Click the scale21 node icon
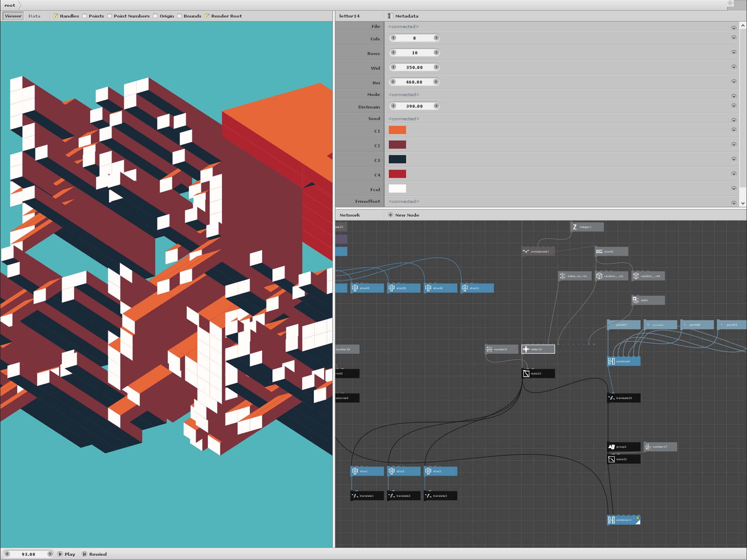 (526, 374)
